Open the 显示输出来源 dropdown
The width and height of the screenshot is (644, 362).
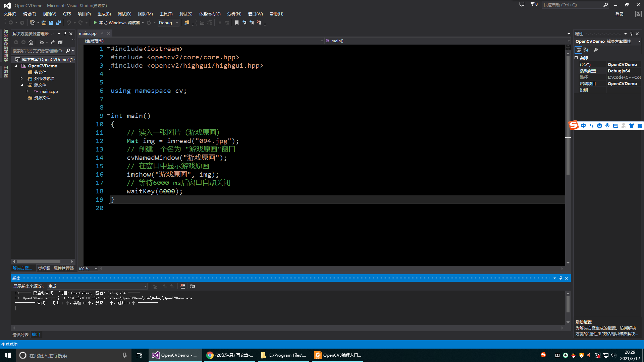[x=145, y=286]
